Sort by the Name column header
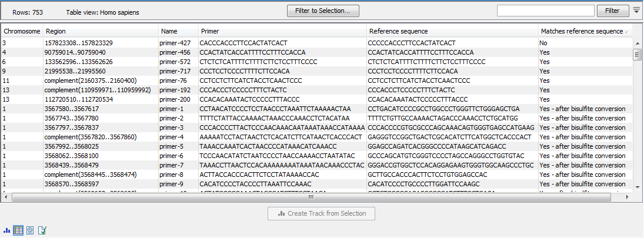 point(178,31)
